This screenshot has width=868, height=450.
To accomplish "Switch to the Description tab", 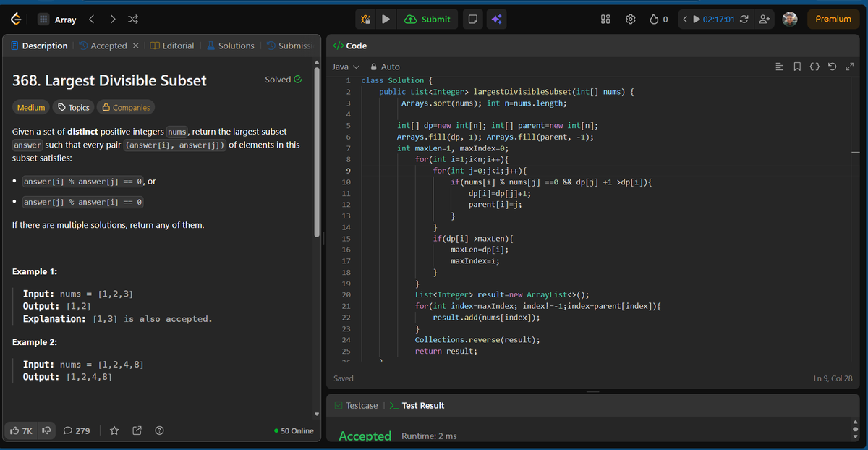I will point(40,46).
